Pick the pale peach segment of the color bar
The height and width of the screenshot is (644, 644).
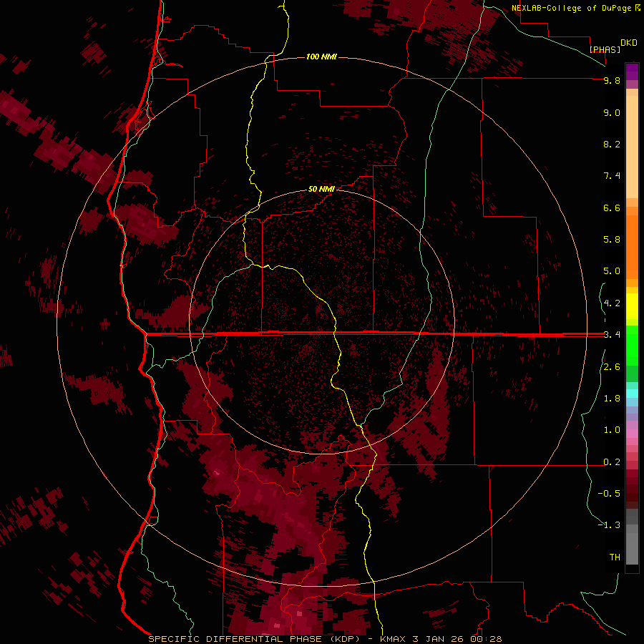(x=632, y=147)
